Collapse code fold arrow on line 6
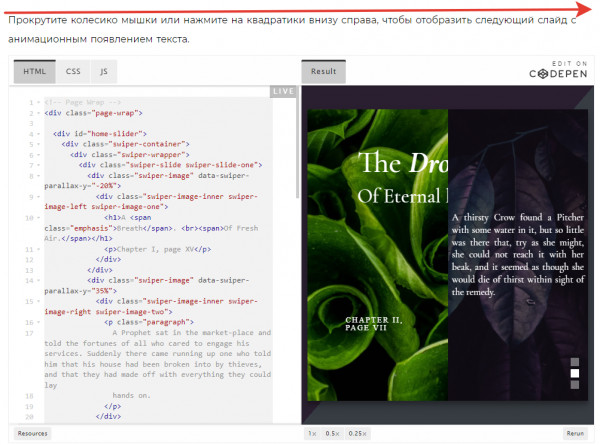The width and height of the screenshot is (600, 445). click(x=38, y=155)
